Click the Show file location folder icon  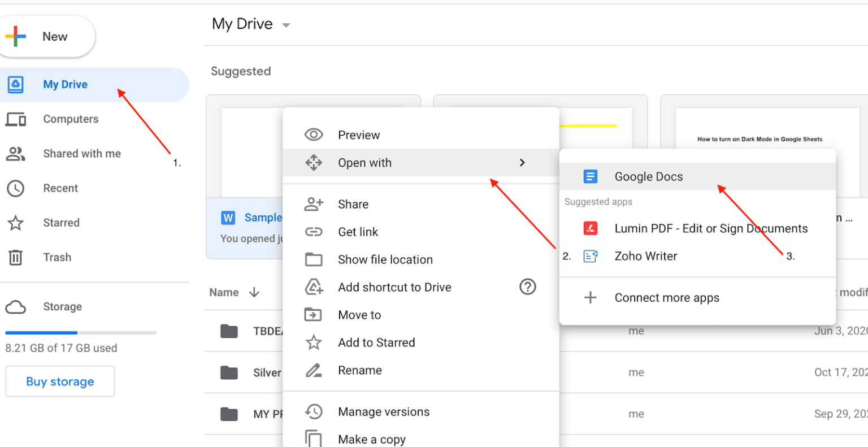[314, 259]
